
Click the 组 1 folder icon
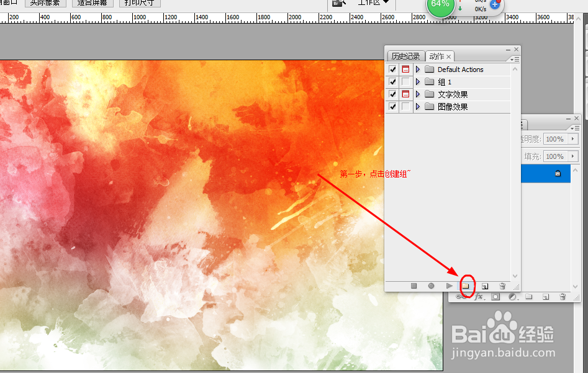point(430,82)
